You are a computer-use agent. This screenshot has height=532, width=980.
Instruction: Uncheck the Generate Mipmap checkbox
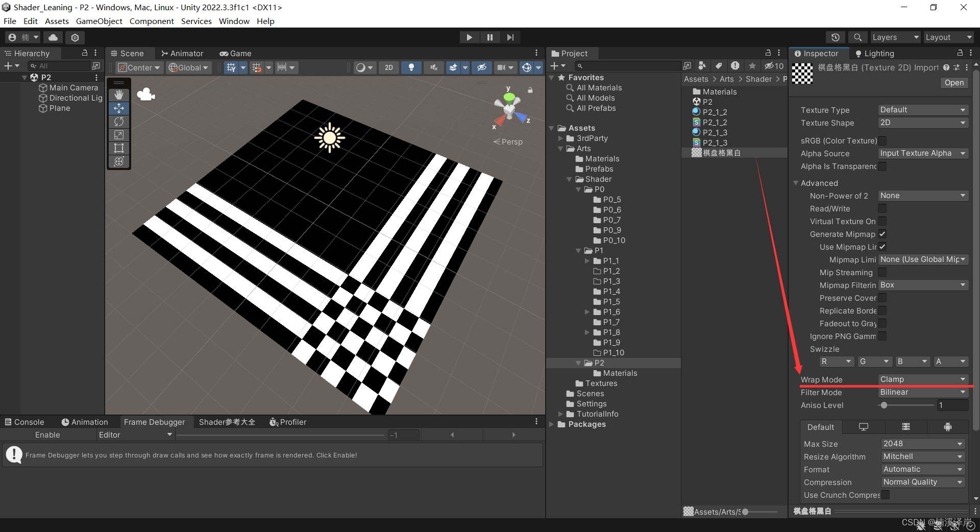coord(883,234)
